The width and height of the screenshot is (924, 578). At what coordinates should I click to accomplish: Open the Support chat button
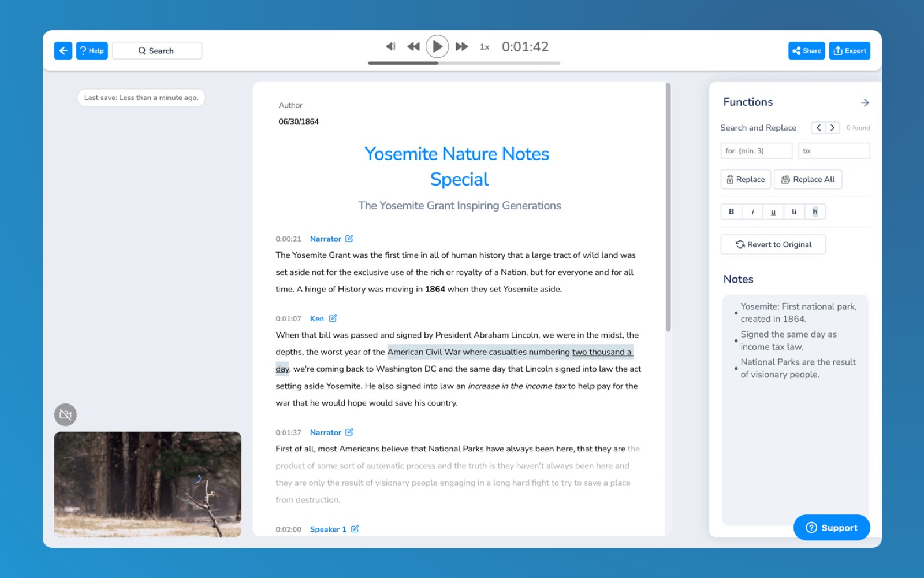tap(832, 527)
